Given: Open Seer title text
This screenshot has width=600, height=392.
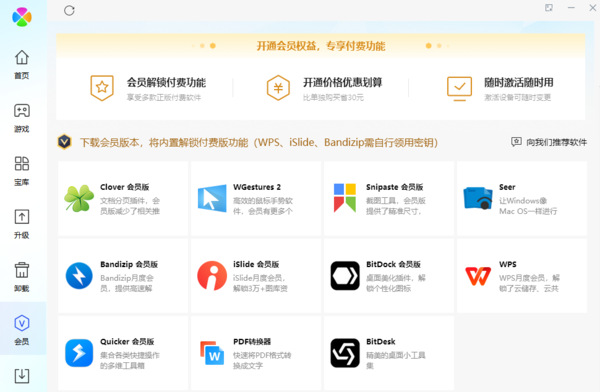Looking at the screenshot, I should click(507, 187).
